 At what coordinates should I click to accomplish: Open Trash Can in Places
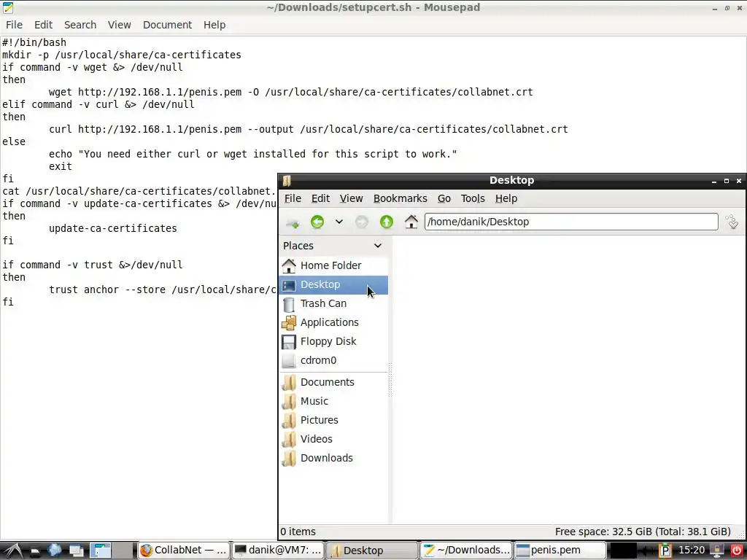tap(333, 304)
